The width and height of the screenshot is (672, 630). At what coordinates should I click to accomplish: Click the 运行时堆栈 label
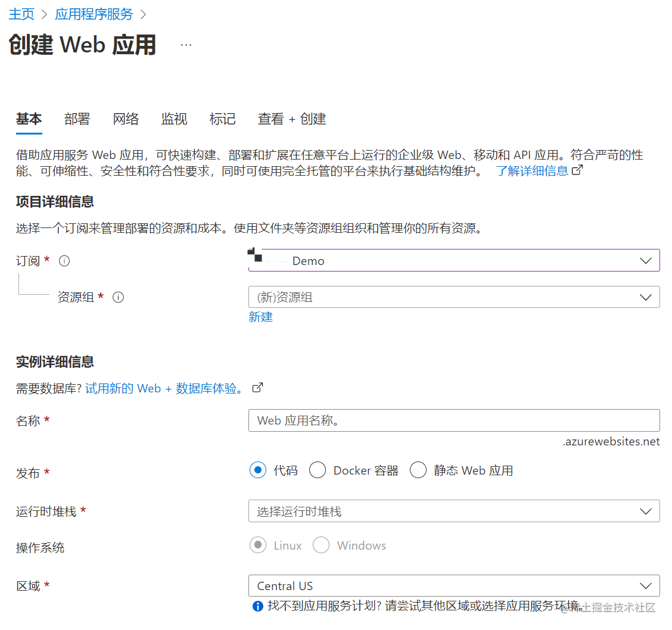point(46,512)
